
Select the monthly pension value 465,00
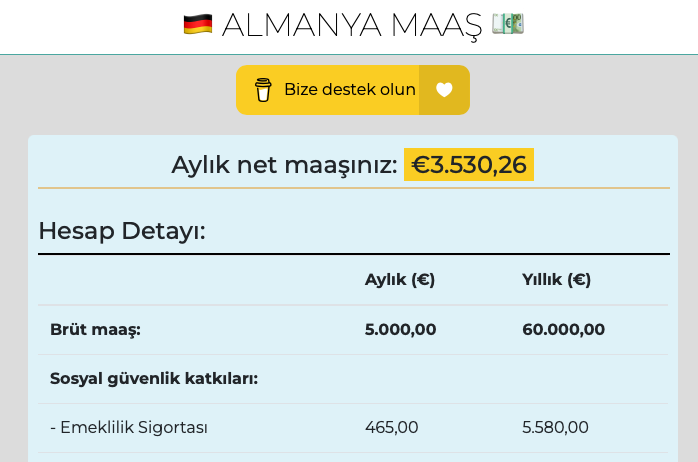click(391, 428)
